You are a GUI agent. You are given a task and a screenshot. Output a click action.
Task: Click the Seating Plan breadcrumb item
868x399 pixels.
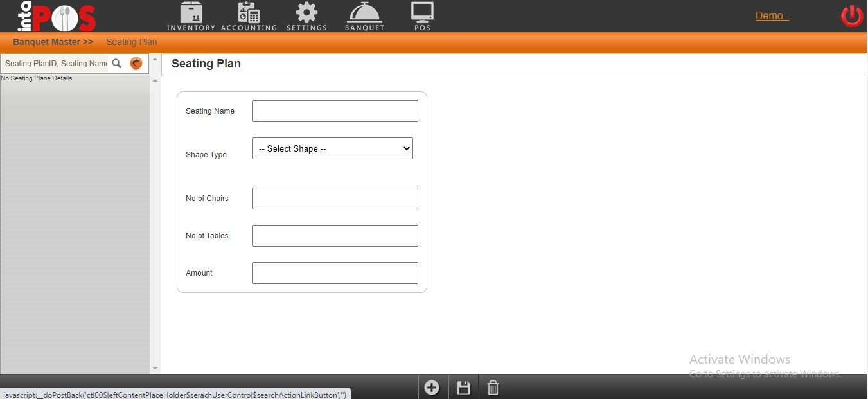132,42
